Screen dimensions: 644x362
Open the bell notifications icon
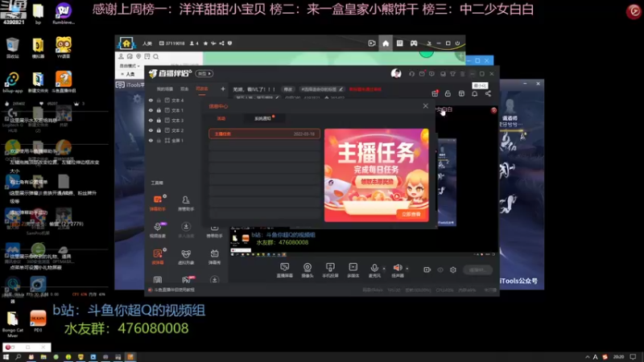tap(474, 93)
